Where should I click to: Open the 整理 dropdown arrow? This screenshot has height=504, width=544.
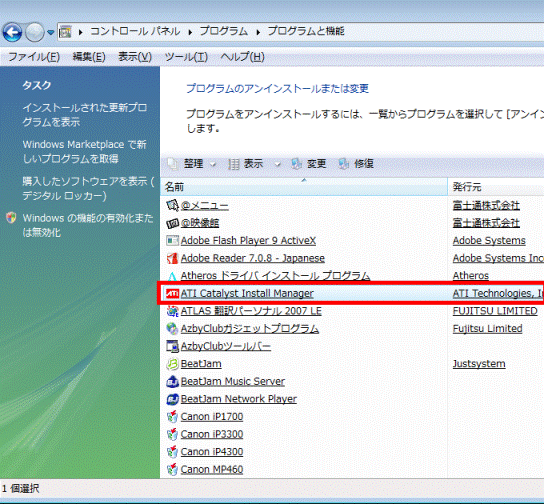pos(213,164)
